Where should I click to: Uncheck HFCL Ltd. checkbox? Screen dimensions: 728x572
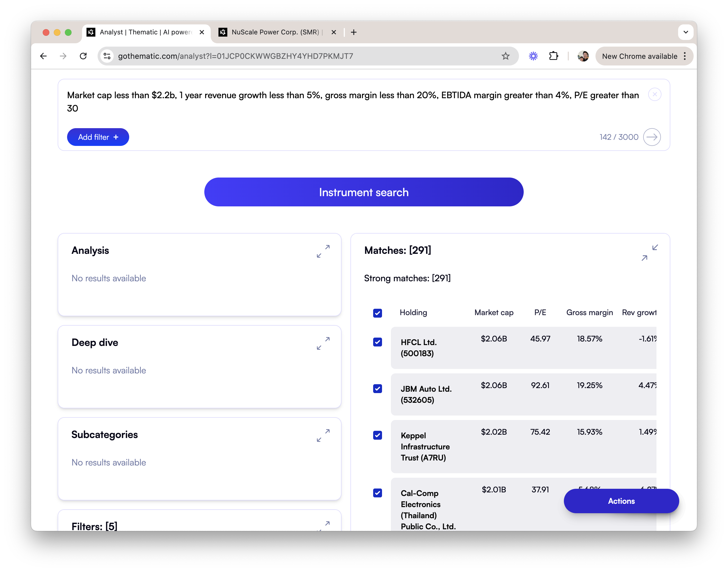(378, 342)
